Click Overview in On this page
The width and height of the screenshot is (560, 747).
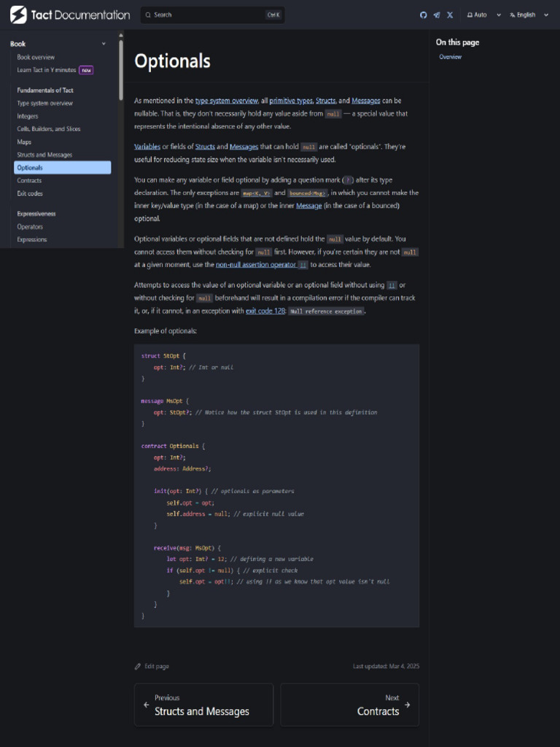[450, 57]
